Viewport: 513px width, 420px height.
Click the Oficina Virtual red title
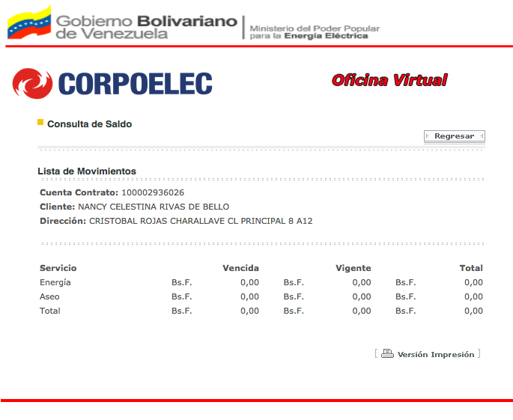(x=389, y=80)
